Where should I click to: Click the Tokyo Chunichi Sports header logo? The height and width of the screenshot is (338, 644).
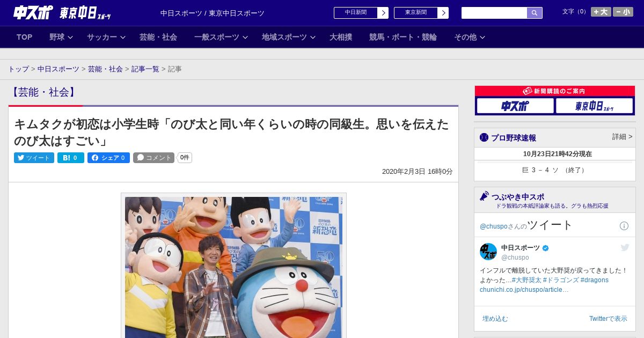point(85,13)
